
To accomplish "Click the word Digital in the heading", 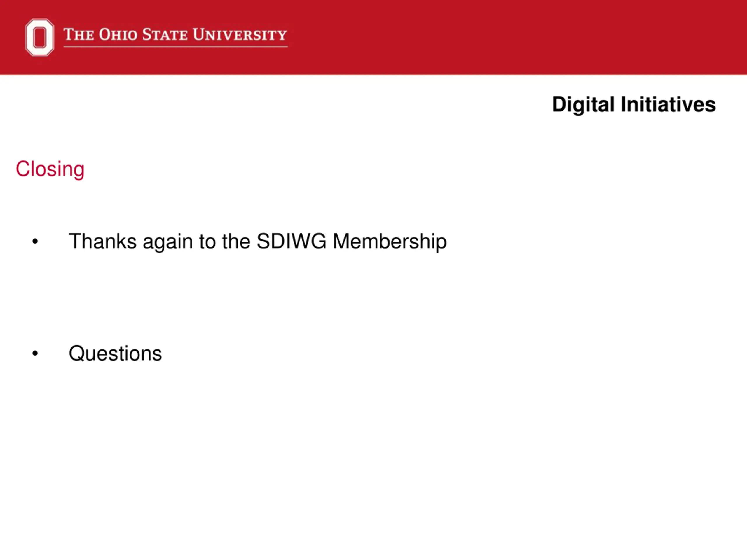I will (x=583, y=104).
